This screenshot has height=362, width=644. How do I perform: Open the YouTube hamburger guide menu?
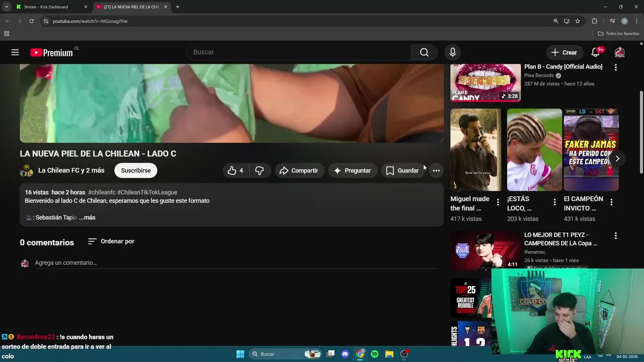pos(15,52)
